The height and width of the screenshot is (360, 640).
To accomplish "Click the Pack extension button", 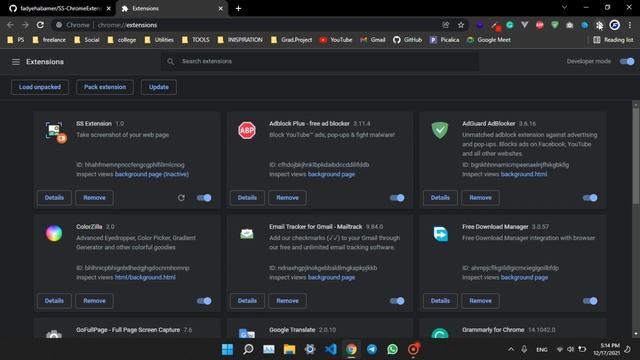I will [x=105, y=87].
